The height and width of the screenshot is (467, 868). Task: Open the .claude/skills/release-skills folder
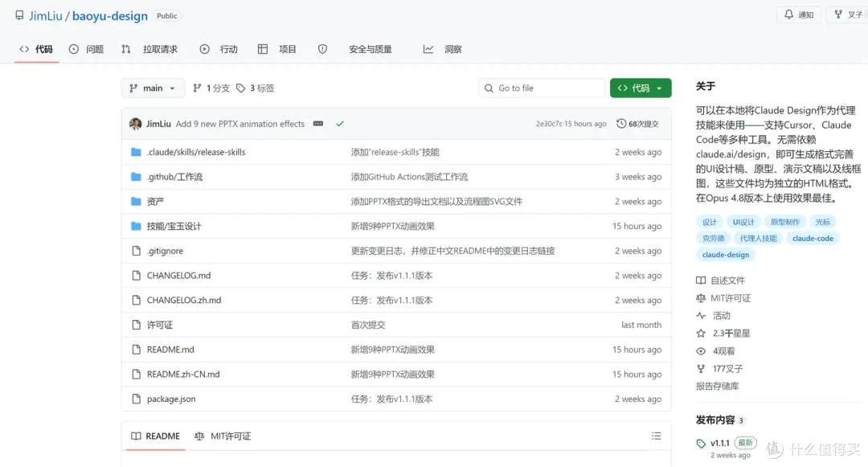(196, 152)
